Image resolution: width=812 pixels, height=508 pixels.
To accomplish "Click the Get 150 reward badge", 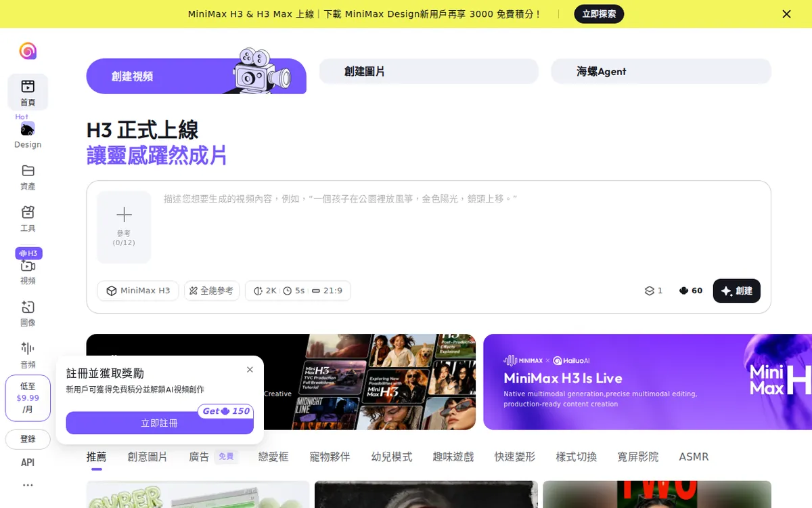I will pyautogui.click(x=226, y=411).
